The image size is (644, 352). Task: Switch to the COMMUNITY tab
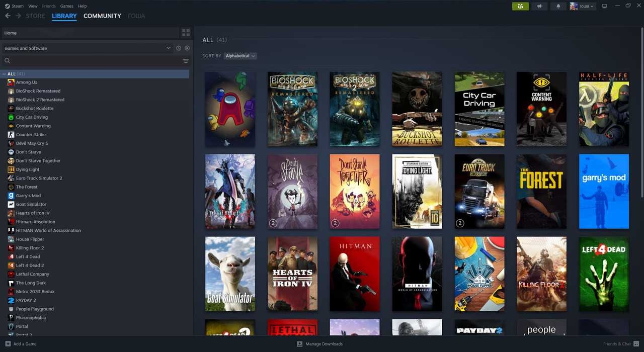pos(102,16)
